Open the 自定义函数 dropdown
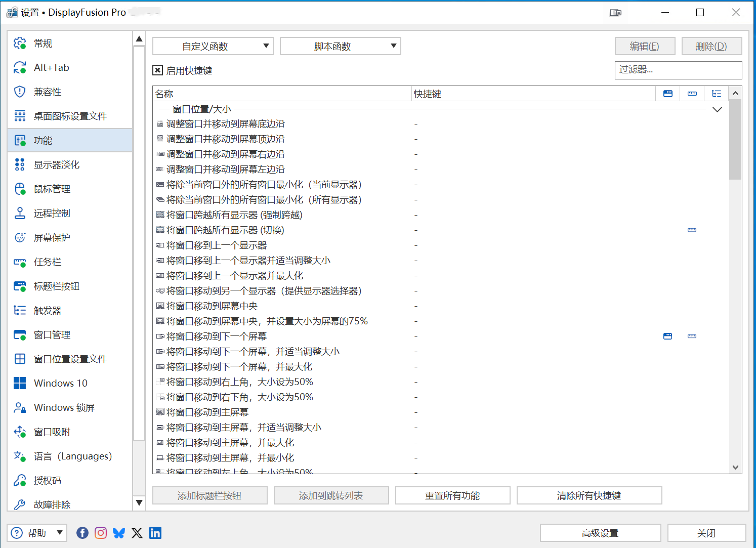 pyautogui.click(x=213, y=46)
